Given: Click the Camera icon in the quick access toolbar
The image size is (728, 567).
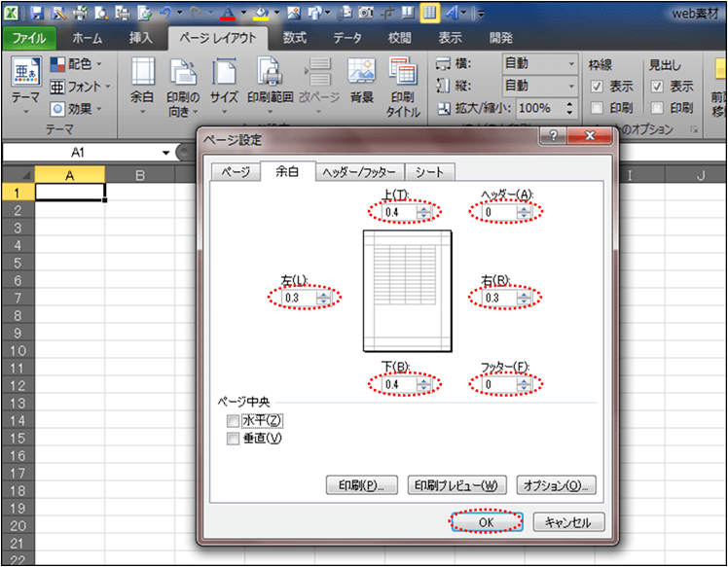Looking at the screenshot, I should pyautogui.click(x=365, y=14).
